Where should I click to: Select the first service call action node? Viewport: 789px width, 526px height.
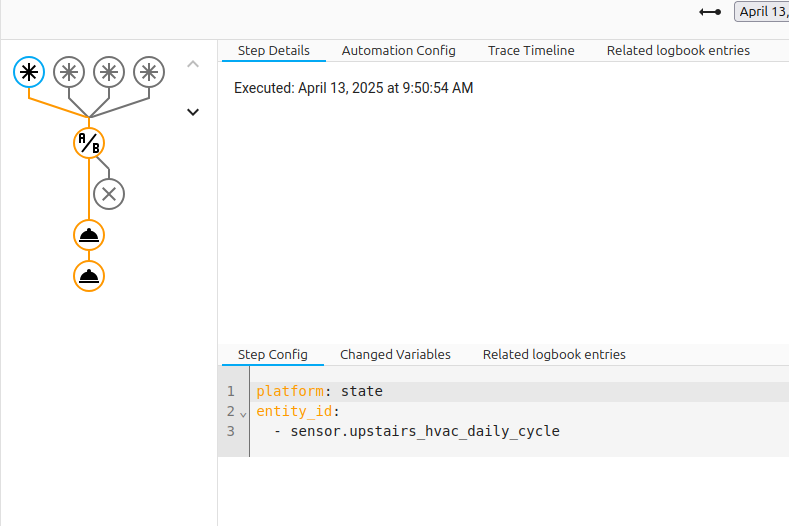click(89, 235)
